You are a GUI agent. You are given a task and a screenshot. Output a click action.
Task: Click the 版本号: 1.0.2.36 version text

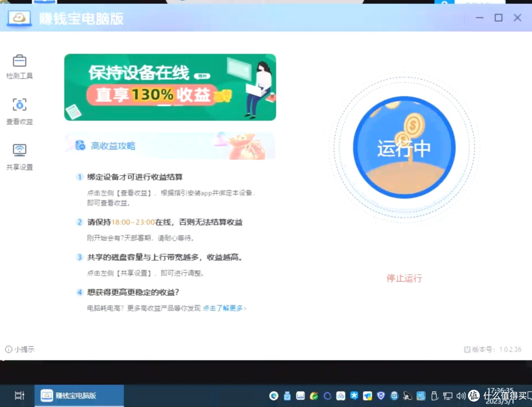(497, 349)
